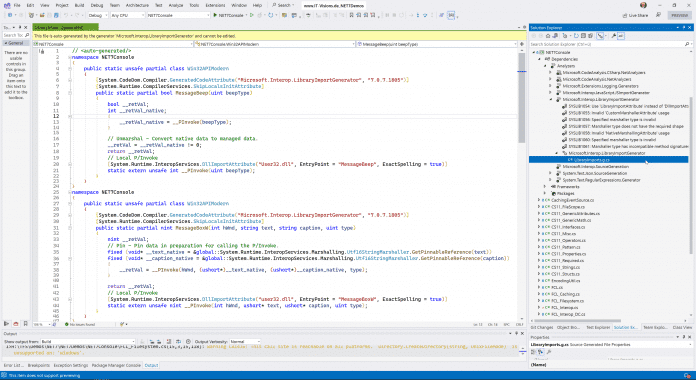
Task: Open Properties wrench icon in Solution Explorer toolbar
Action: (x=614, y=36)
